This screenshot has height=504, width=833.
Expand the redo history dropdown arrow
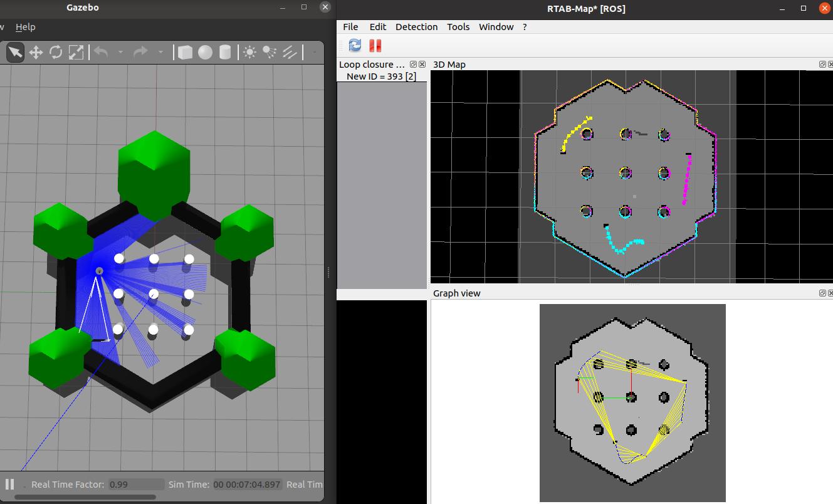click(160, 52)
